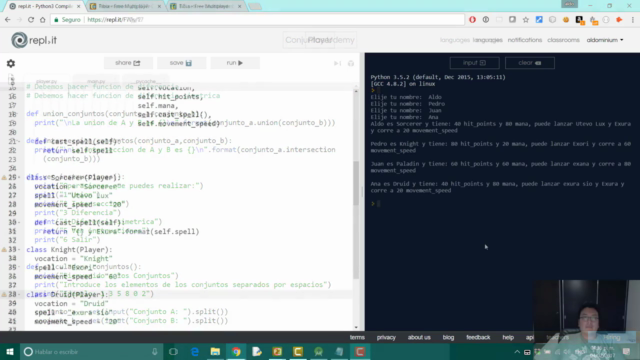Open the languages menu
Viewport: 640px width, 360px height.
click(x=487, y=40)
